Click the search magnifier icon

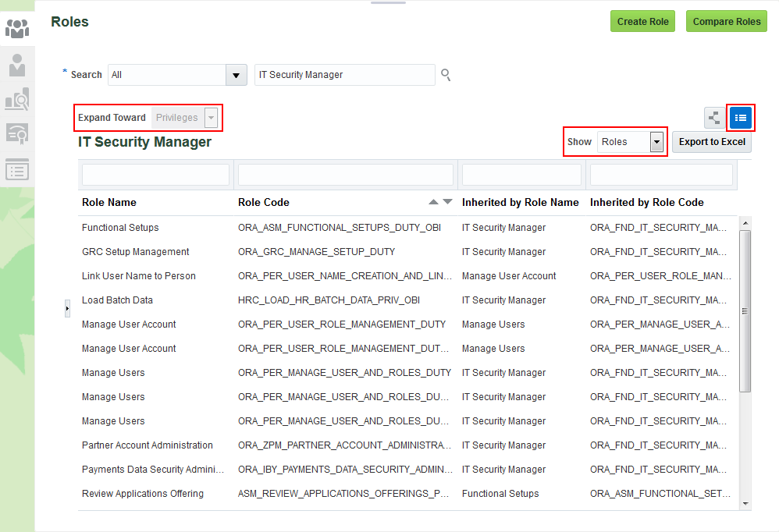pyautogui.click(x=446, y=75)
